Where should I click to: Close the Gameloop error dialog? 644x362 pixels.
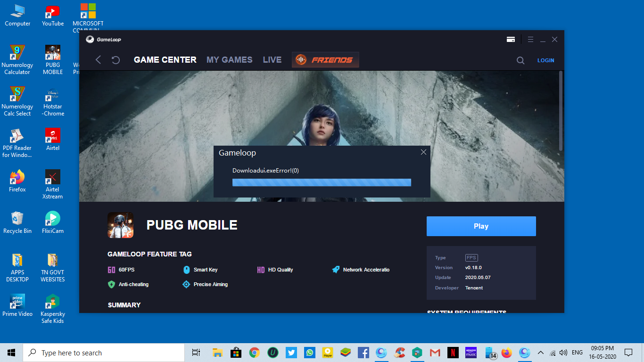pyautogui.click(x=423, y=152)
